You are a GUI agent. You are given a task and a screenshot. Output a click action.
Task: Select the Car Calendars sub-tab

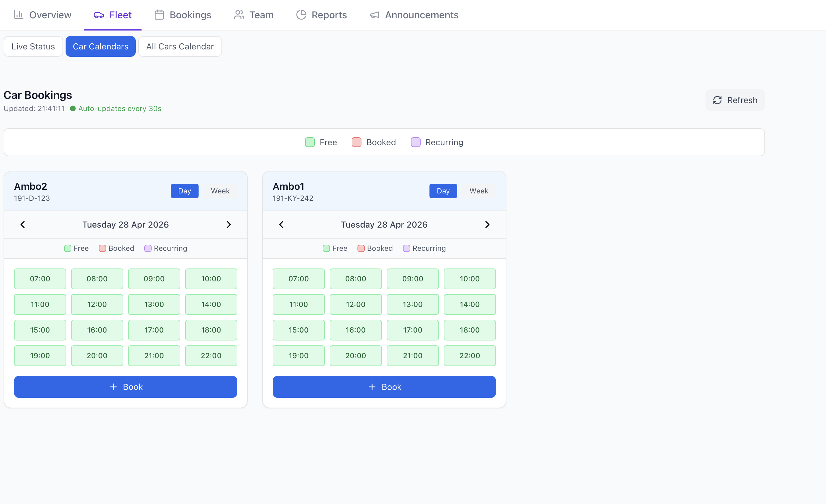101,46
